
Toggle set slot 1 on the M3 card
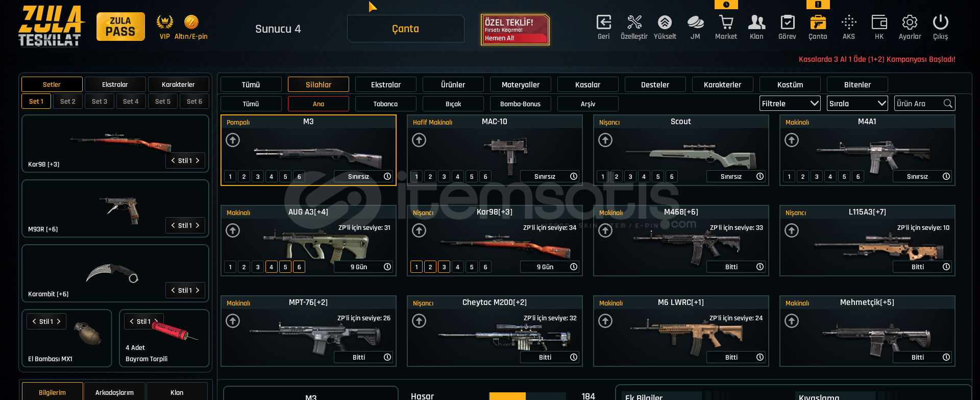pos(230,177)
